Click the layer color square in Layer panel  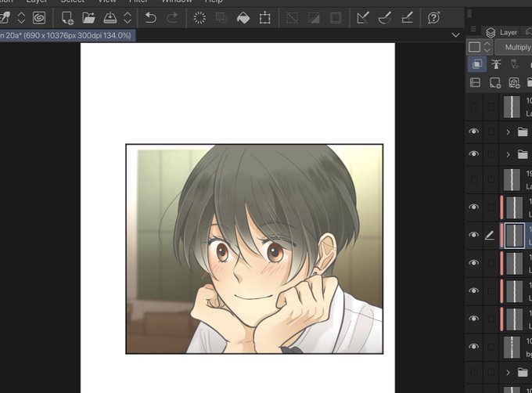point(474,47)
